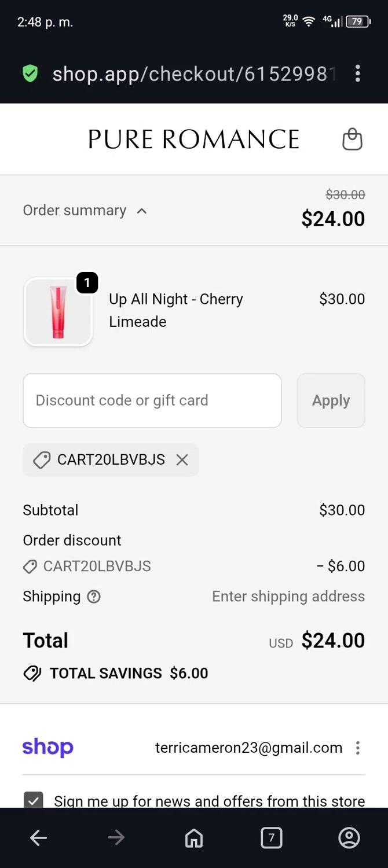Remove the CART20LBVBJS discount code
The height and width of the screenshot is (868, 388).
click(x=182, y=460)
